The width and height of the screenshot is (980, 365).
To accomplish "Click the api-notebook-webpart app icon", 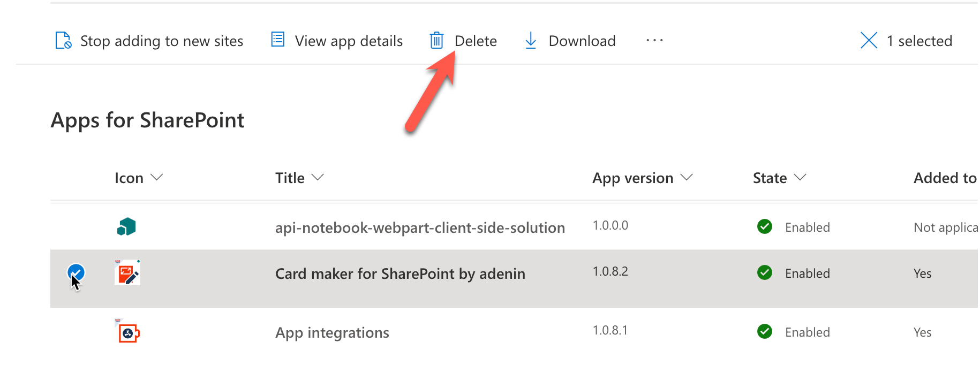I will (126, 227).
